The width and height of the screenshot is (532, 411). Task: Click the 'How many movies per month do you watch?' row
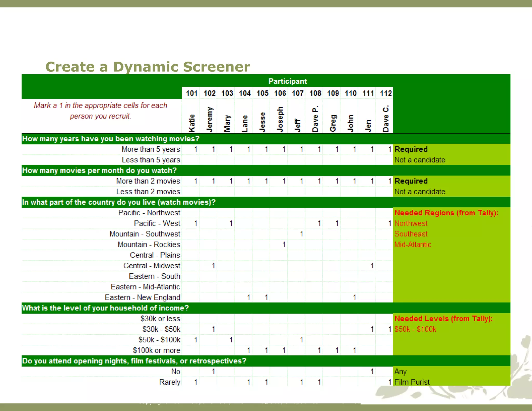pyautogui.click(x=266, y=170)
